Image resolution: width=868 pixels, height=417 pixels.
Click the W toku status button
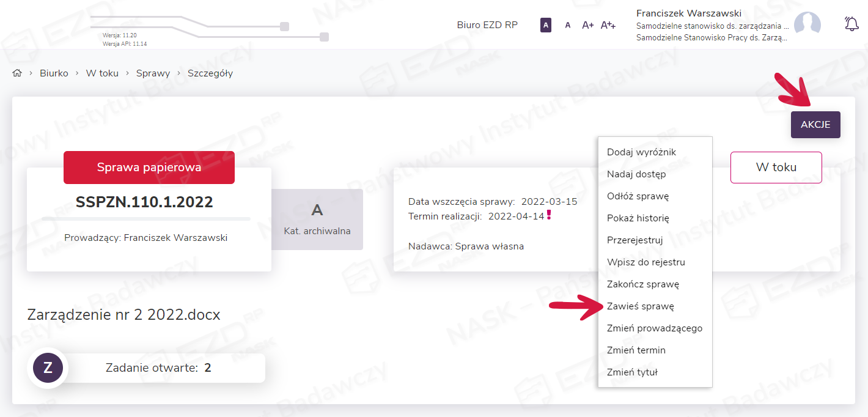coord(776,168)
